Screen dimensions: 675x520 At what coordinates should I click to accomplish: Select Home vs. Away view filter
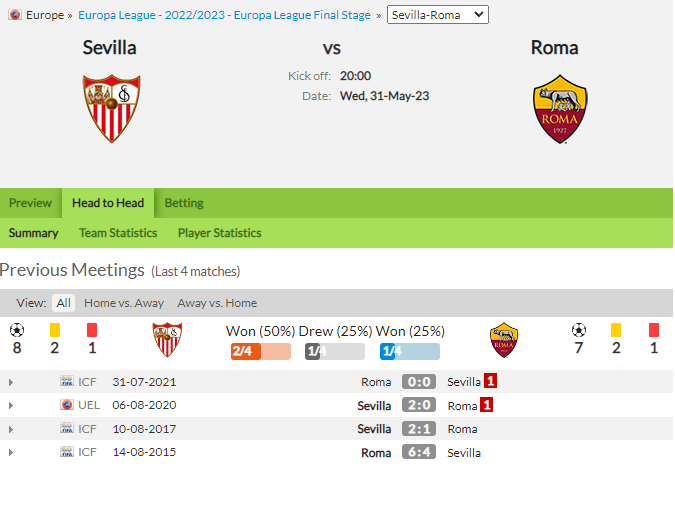click(124, 303)
